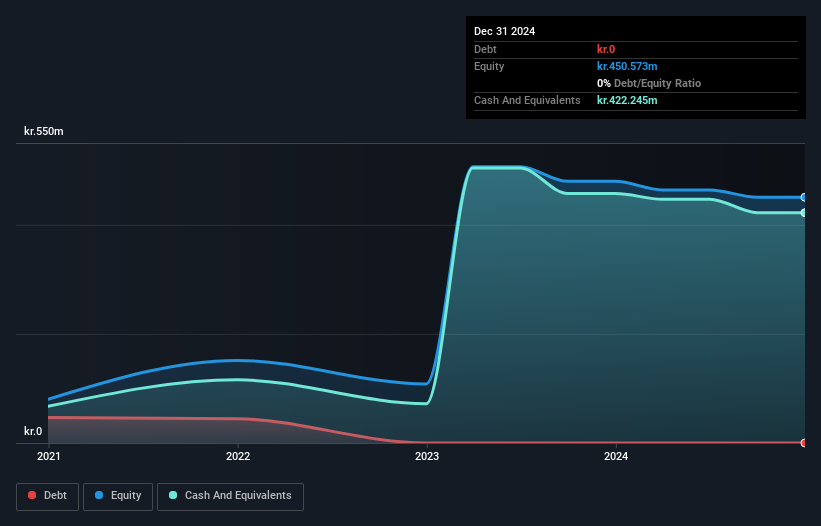The height and width of the screenshot is (526, 821).
Task: Click the kr.422.245m Cash value in the tooltip
Action: (627, 100)
